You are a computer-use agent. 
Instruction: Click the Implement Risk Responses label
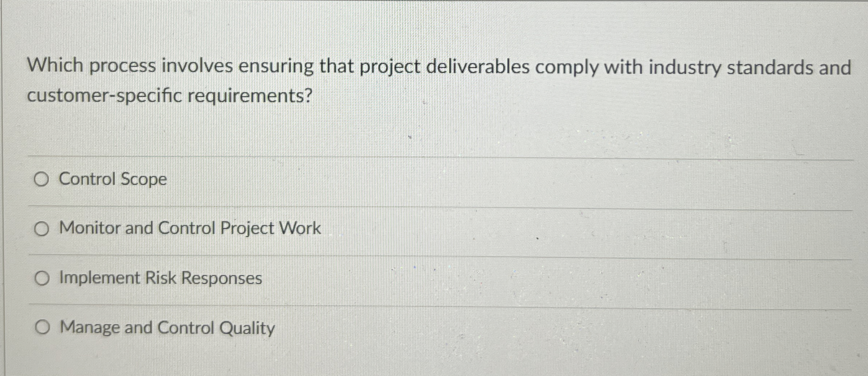(x=160, y=277)
